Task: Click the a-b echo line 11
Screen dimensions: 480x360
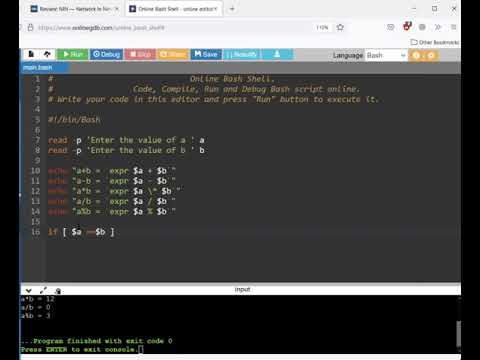Action: click(x=112, y=181)
